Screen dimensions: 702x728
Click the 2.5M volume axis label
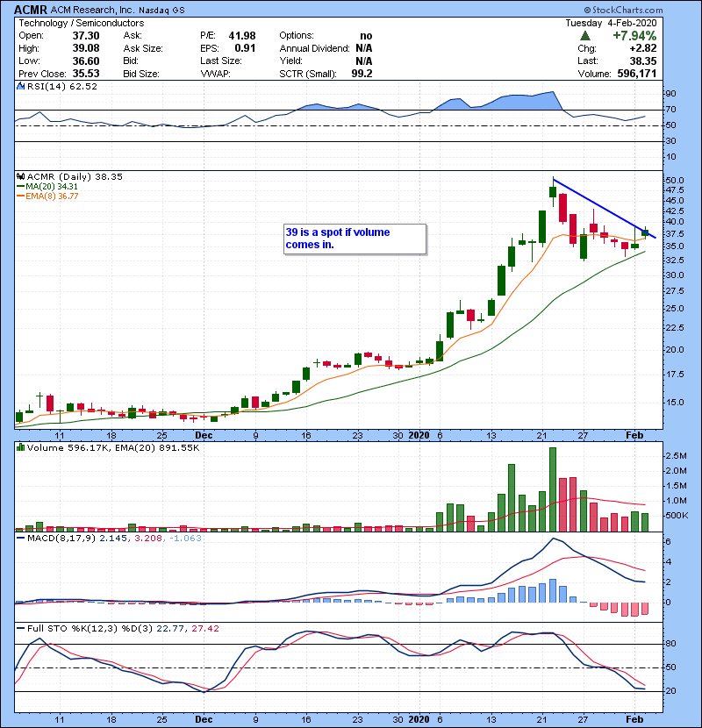(676, 456)
